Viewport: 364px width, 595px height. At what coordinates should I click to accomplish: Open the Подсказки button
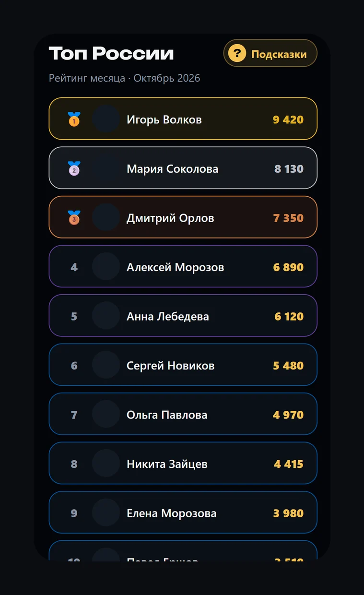tap(270, 53)
